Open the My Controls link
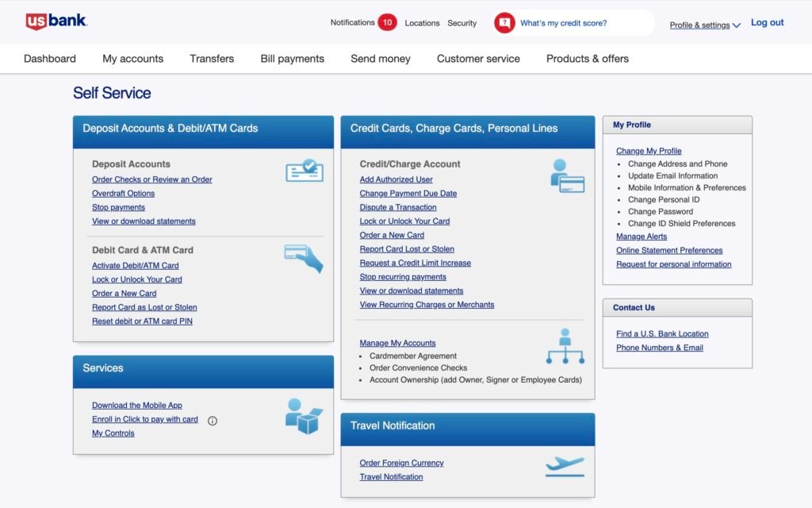Screen dimensions: 812x508 pyautogui.click(x=113, y=433)
